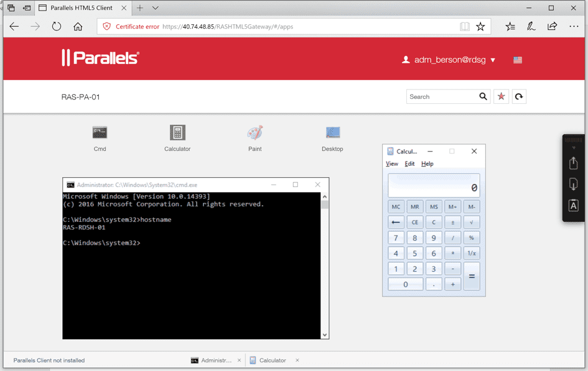Go to the browser home page
Screen dimensions: 588x371
(x=78, y=27)
